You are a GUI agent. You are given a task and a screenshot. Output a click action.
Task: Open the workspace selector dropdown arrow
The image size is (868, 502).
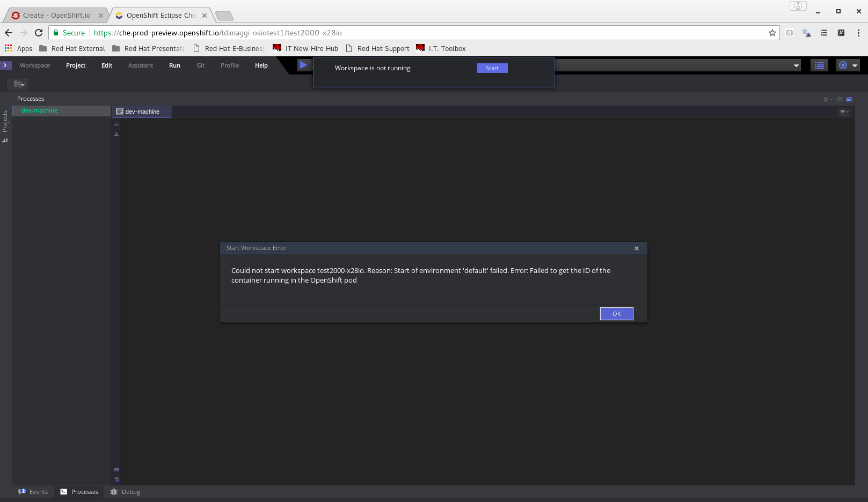coord(796,65)
